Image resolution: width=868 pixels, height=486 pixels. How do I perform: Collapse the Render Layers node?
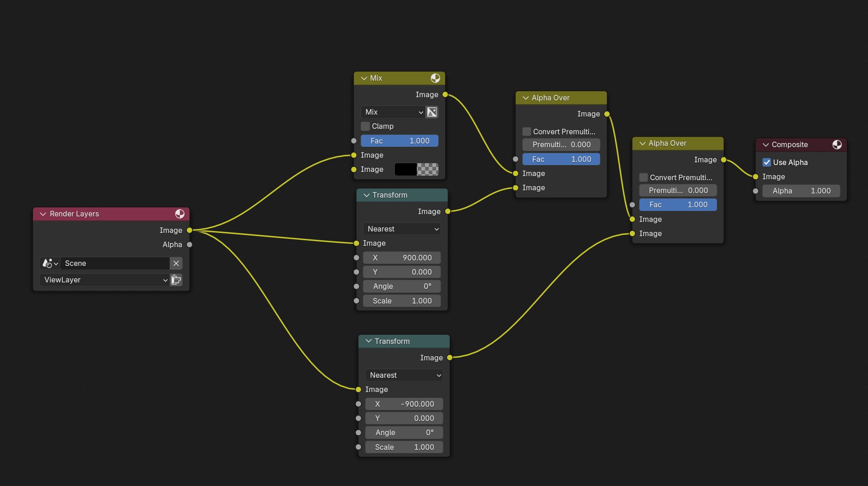coord(43,214)
